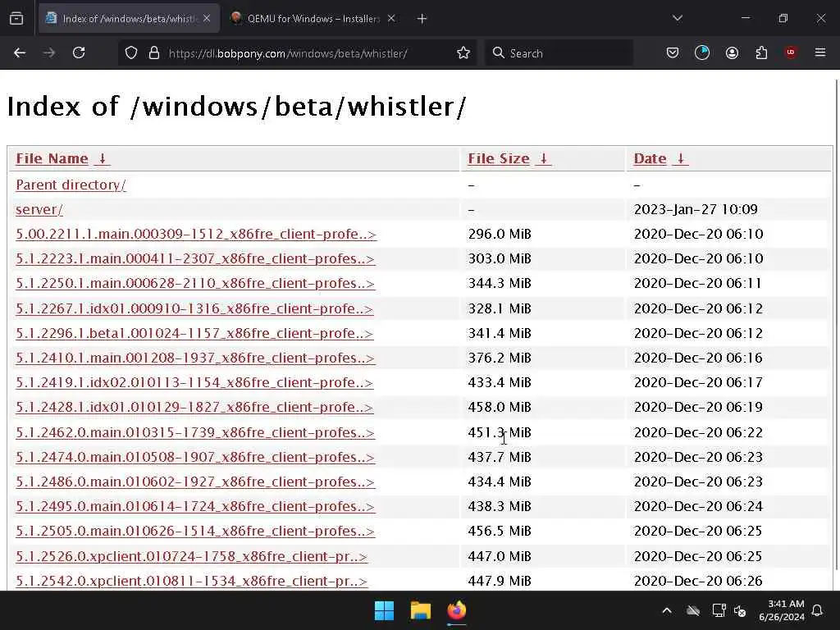Show hidden system tray icons
Viewport: 840px width, 630px height.
coord(667,610)
